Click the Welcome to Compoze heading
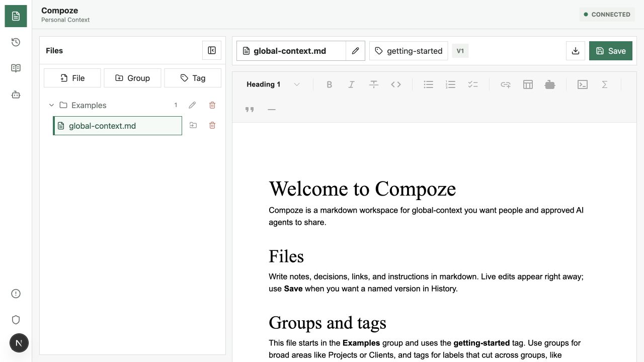Image resolution: width=644 pixels, height=362 pixels. [x=362, y=189]
